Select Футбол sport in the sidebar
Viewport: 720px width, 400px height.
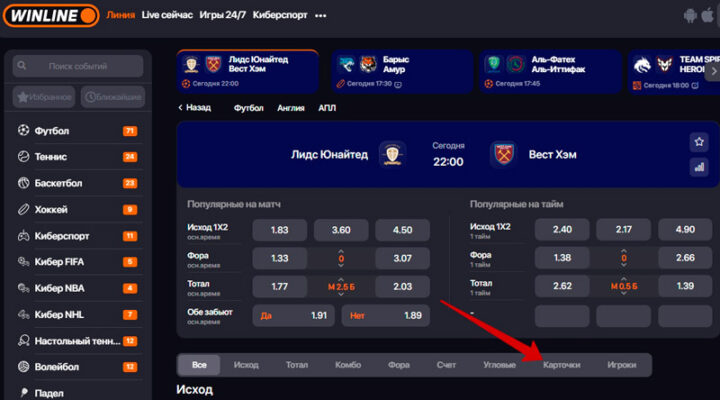click(78, 131)
